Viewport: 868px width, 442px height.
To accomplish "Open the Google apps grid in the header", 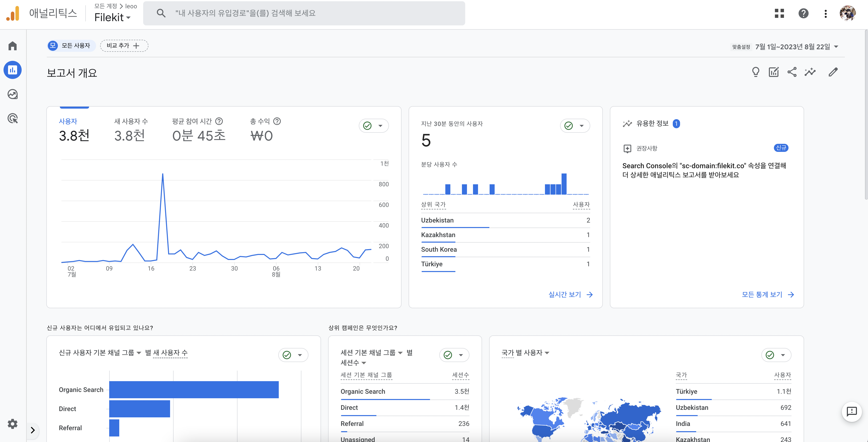I will [x=780, y=13].
